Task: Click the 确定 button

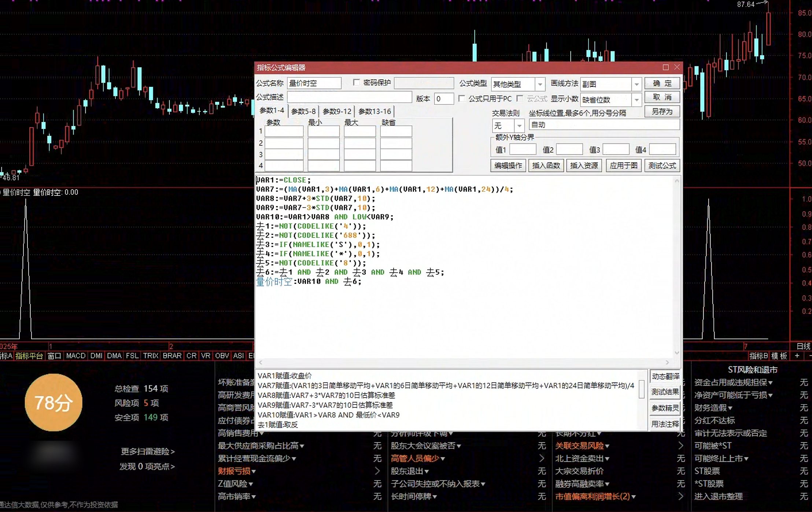Action: tap(662, 83)
